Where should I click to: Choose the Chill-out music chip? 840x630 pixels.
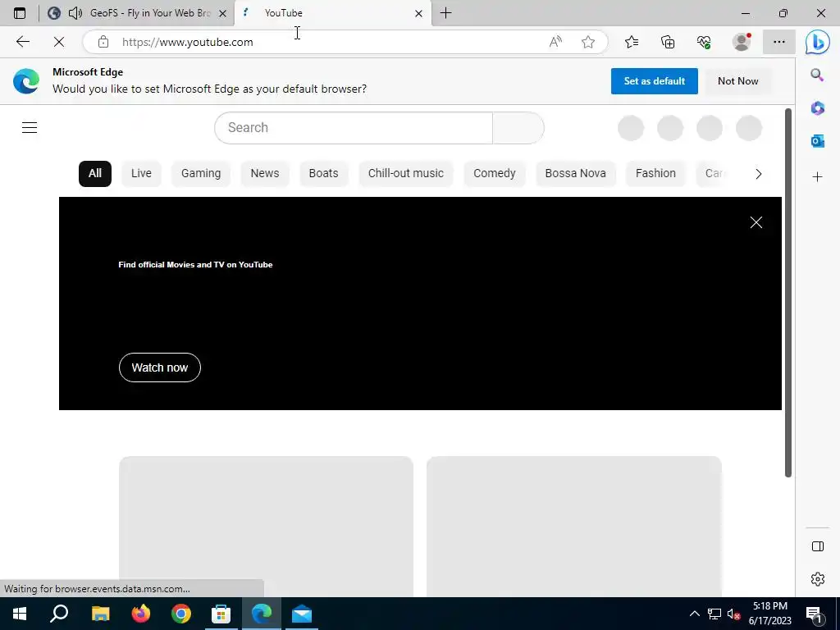click(x=405, y=174)
